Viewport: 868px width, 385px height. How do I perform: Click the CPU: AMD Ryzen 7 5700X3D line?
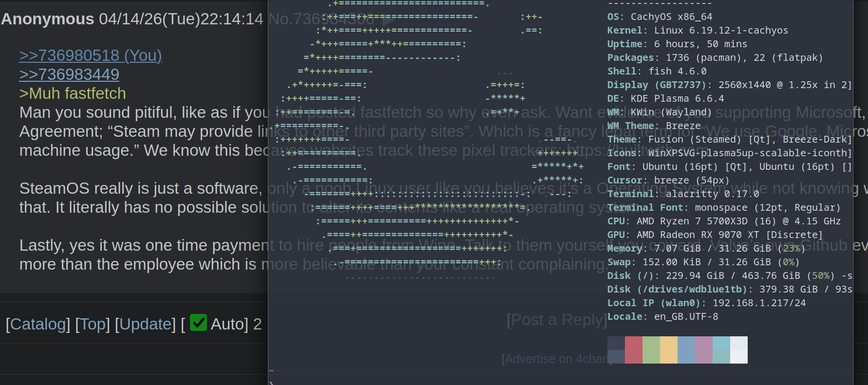(724, 221)
